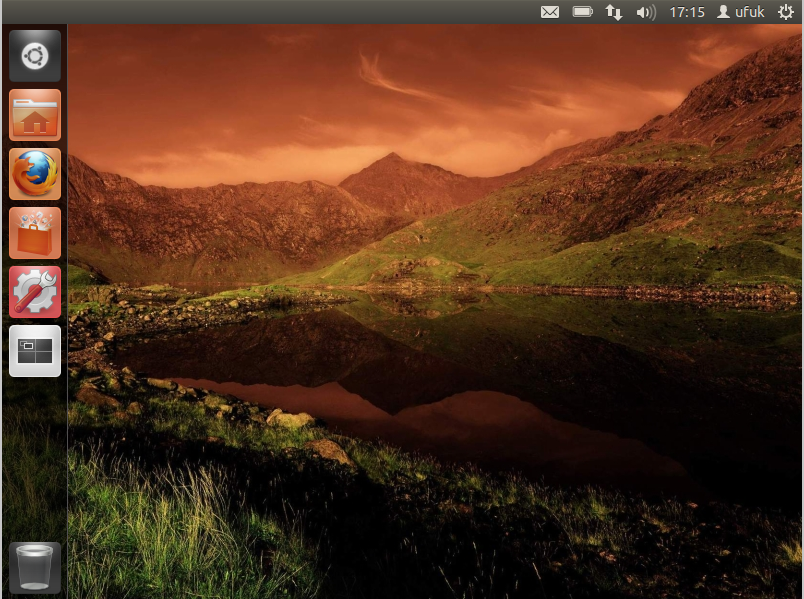Viewport: 804px width, 599px height.
Task: Open the session gear menu
Action: coord(785,12)
